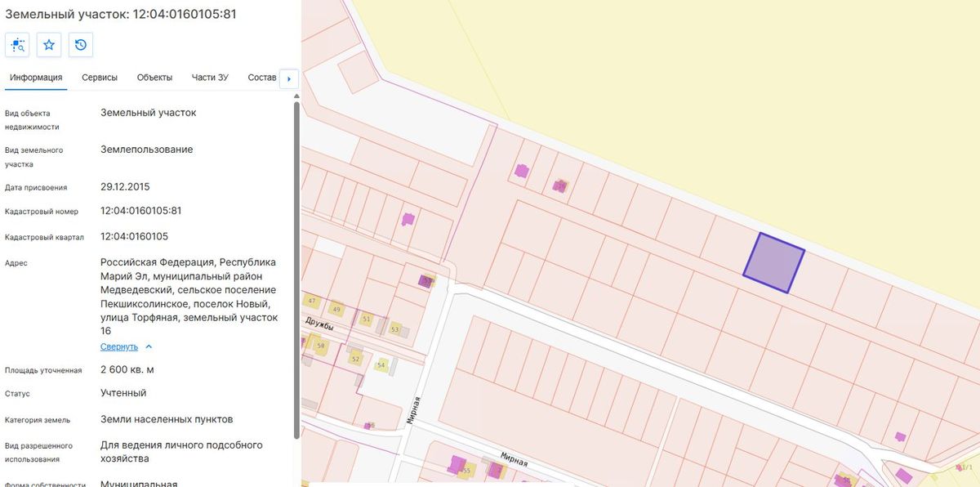Select the address text starting 'Российская Федерация'
This screenshot has width=980, height=487.
[189, 297]
